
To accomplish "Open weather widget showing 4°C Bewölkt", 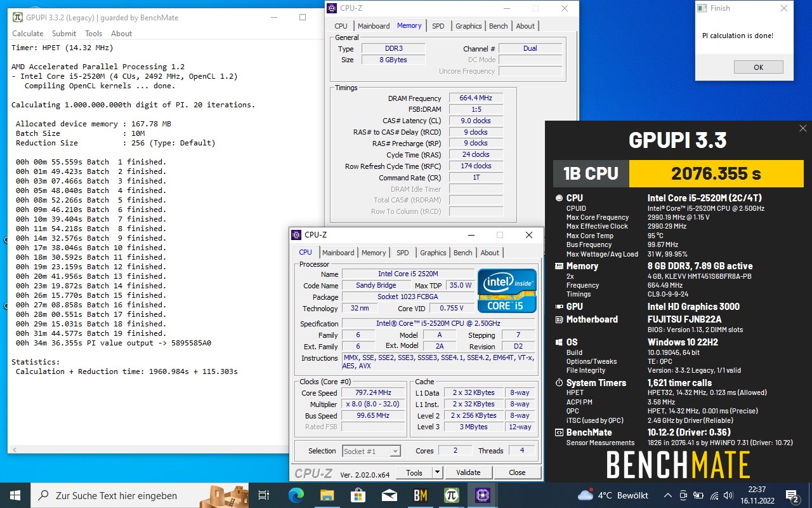I will 613,495.
